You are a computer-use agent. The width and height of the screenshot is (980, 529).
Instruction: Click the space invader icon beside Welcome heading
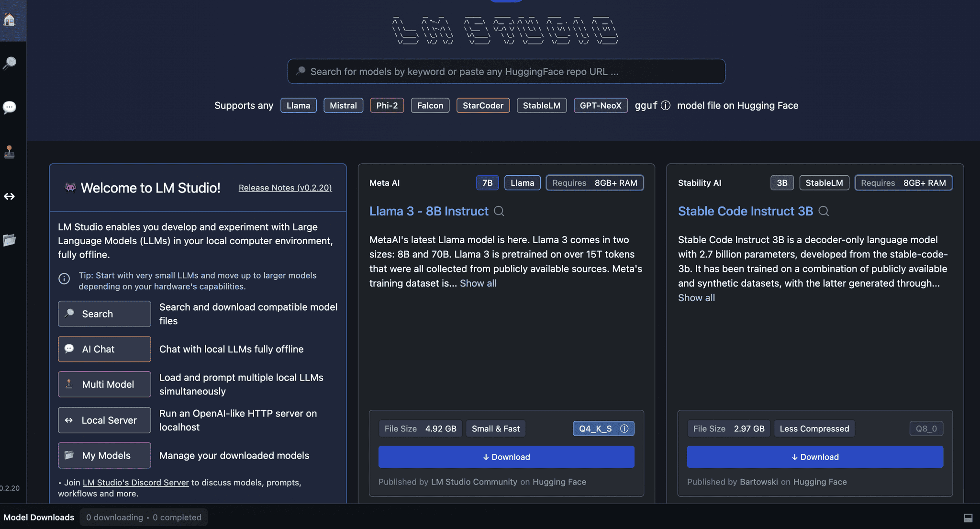point(70,188)
